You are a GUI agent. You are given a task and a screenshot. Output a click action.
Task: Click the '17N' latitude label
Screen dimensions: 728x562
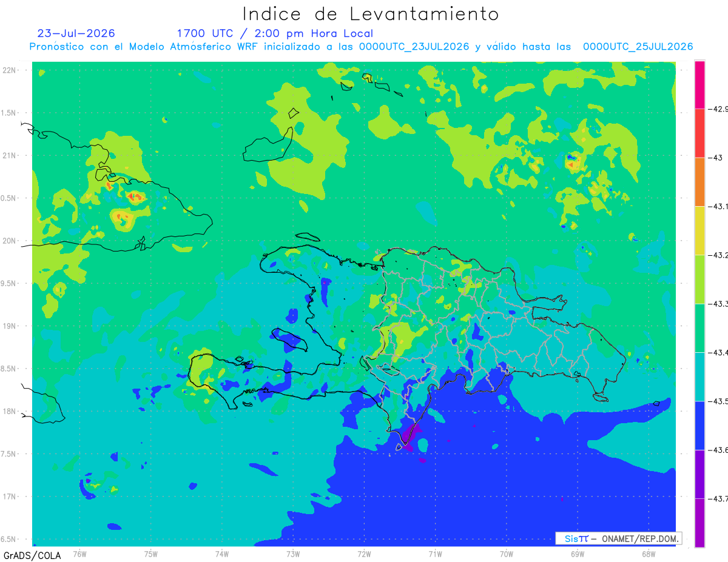pos(8,497)
